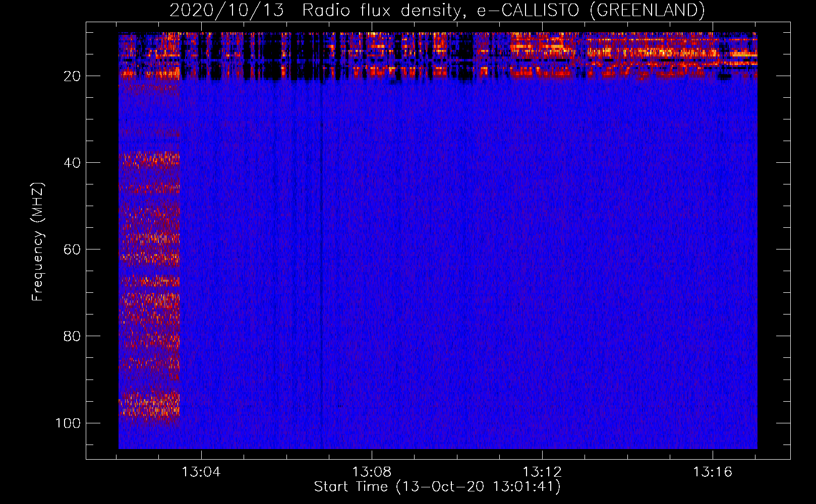Viewport: 816px width, 504px height.
Task: Click the plot title 'Radio flux density, e-CALLISTO (GREENLAND)'
Action: 503,10
